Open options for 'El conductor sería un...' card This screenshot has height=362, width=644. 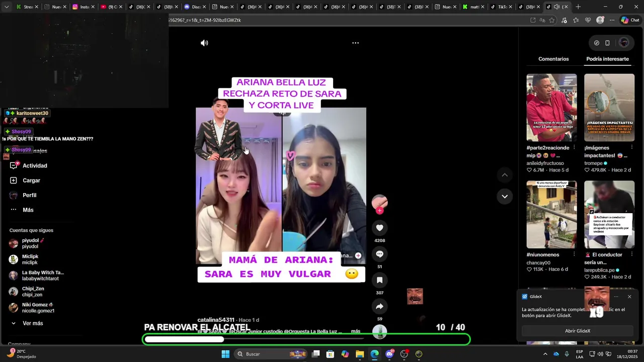(x=631, y=254)
